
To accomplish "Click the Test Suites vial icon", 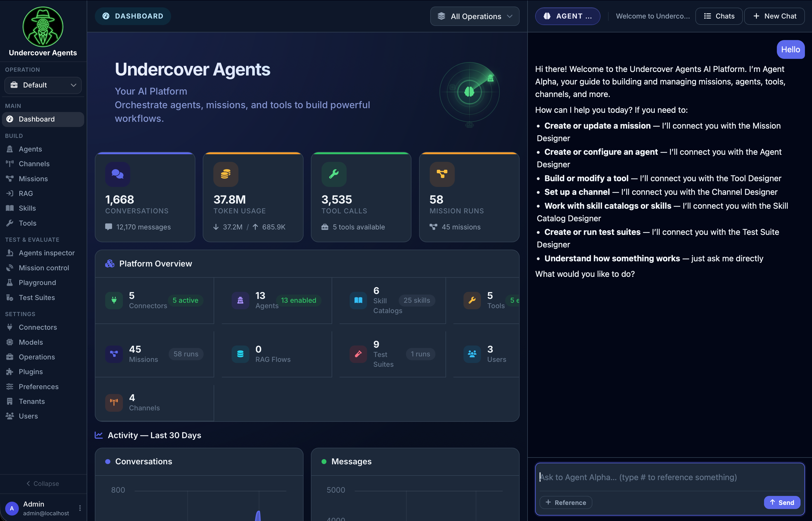I will (x=10, y=297).
